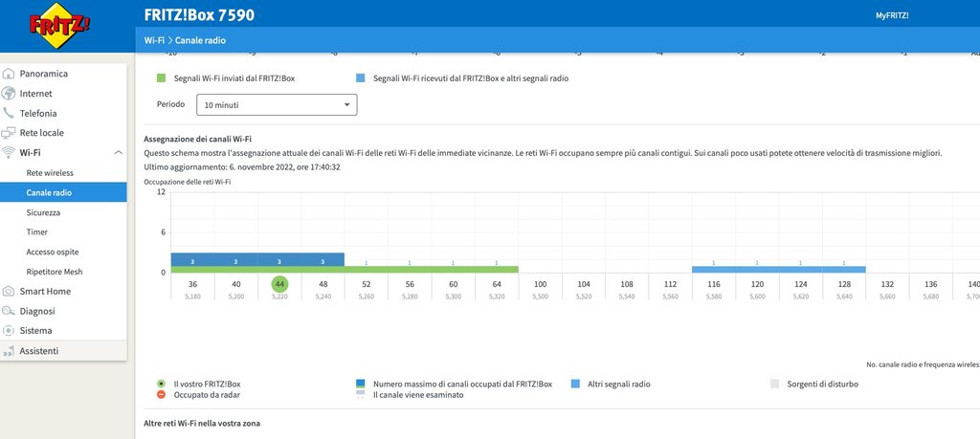Open Ripetitore Mesh page

(x=55, y=272)
